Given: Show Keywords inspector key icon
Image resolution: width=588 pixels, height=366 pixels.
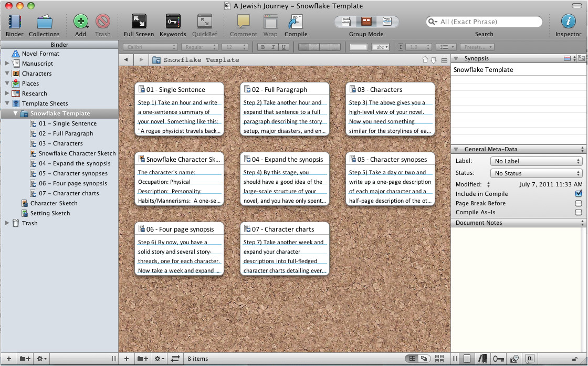Looking at the screenshot, I should (x=498, y=359).
